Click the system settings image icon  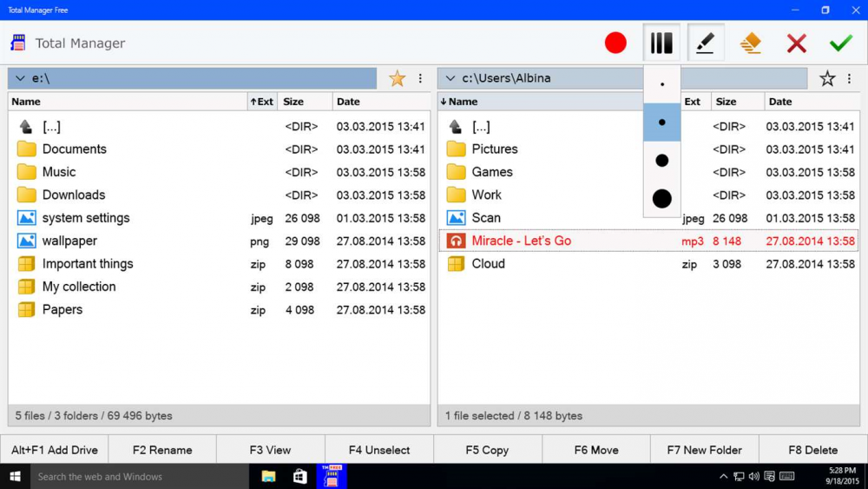tap(26, 218)
